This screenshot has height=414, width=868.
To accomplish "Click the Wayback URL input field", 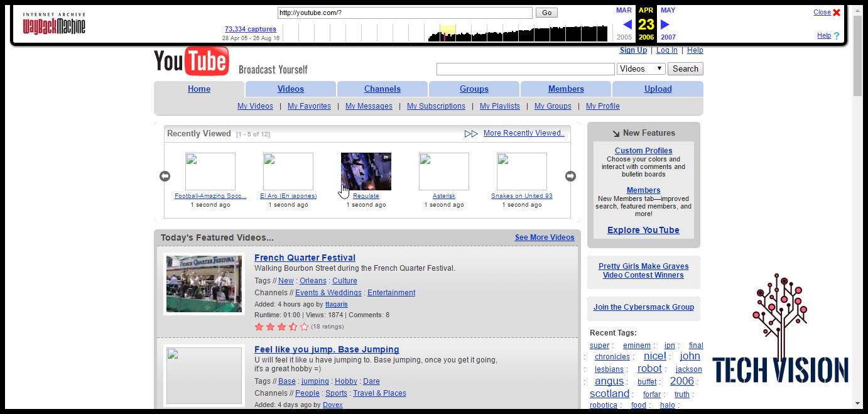I will pyautogui.click(x=405, y=13).
